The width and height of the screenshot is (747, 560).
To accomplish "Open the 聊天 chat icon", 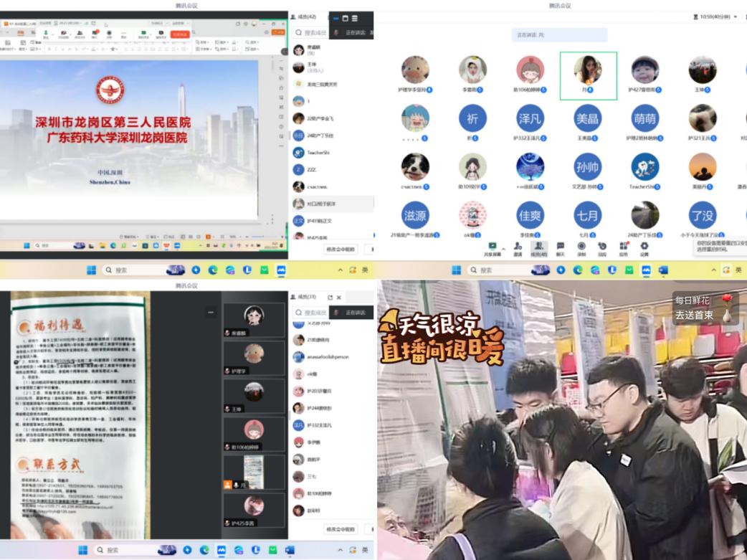I will pyautogui.click(x=561, y=247).
